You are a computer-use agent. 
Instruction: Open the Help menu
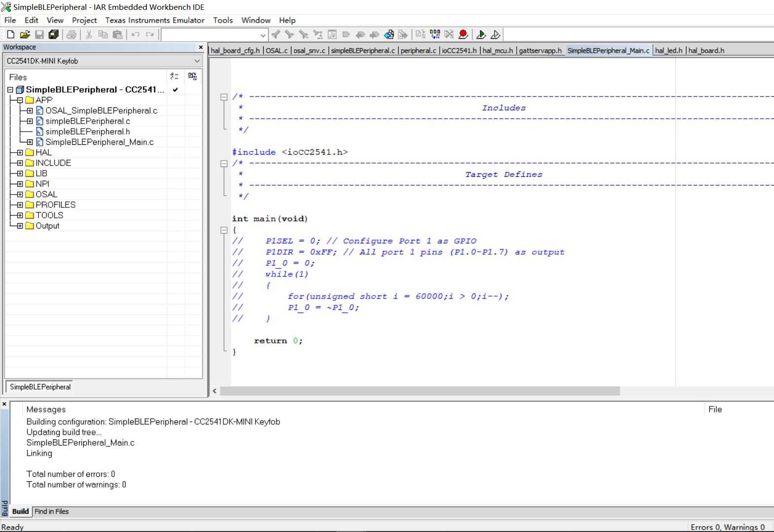(287, 20)
